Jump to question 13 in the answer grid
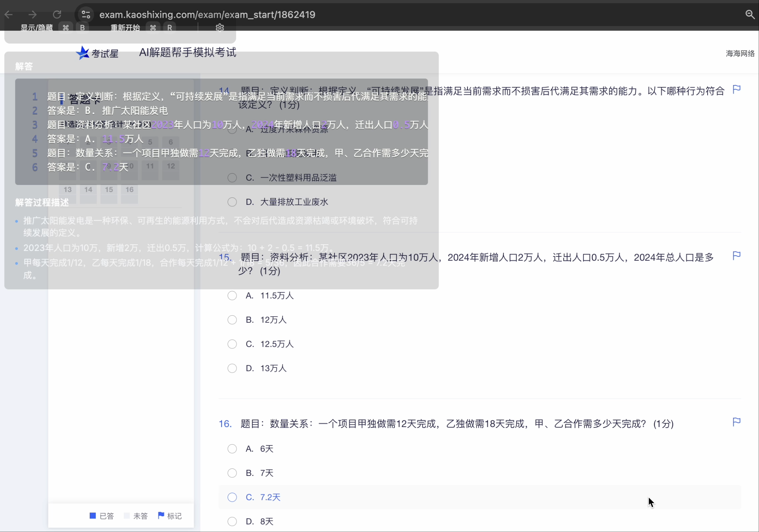 pos(67,190)
